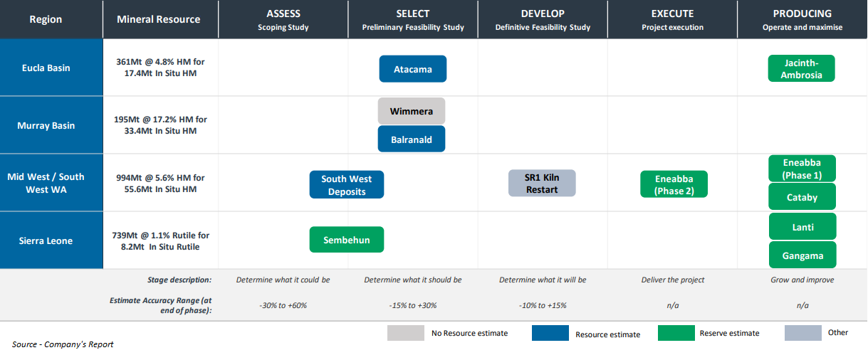
Task: Open the South West Deposits box
Action: (x=347, y=185)
